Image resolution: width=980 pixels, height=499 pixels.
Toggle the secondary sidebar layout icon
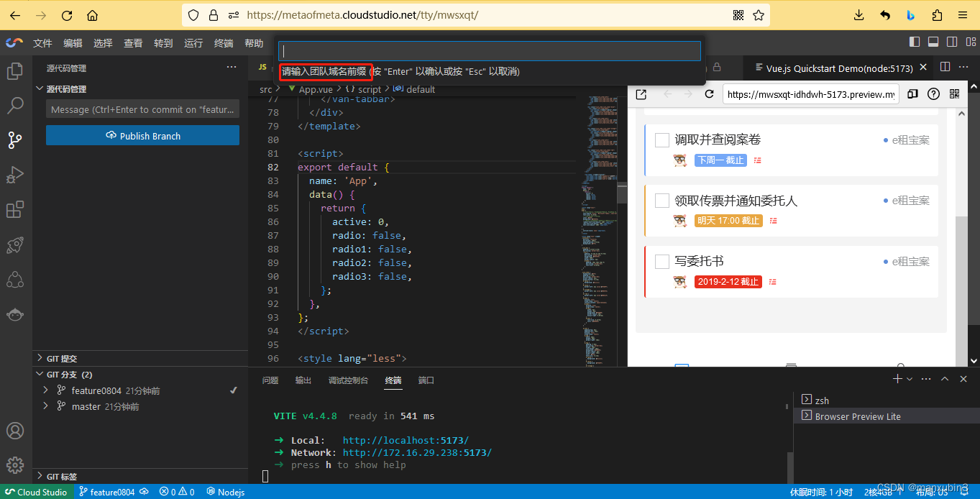click(x=952, y=42)
